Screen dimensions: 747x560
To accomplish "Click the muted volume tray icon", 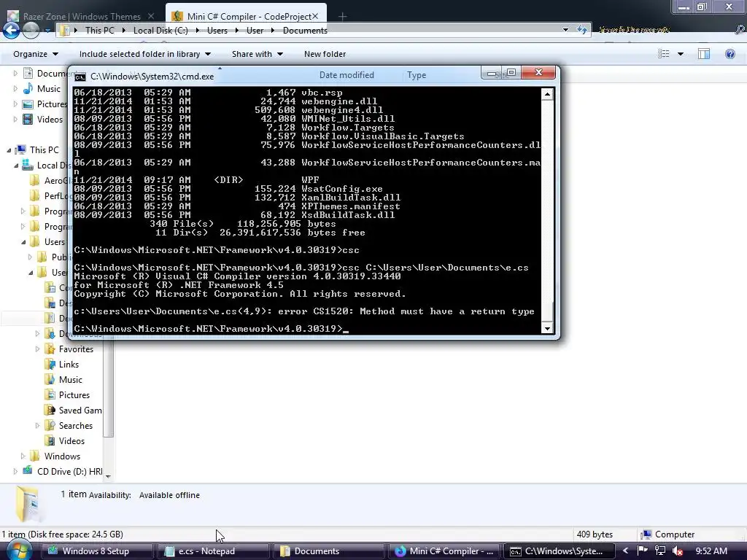I will pyautogui.click(x=678, y=551).
